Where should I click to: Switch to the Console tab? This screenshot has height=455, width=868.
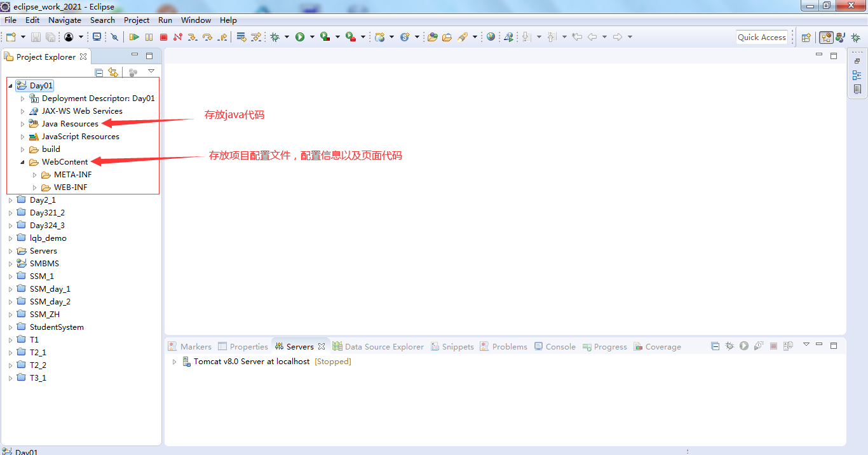555,346
